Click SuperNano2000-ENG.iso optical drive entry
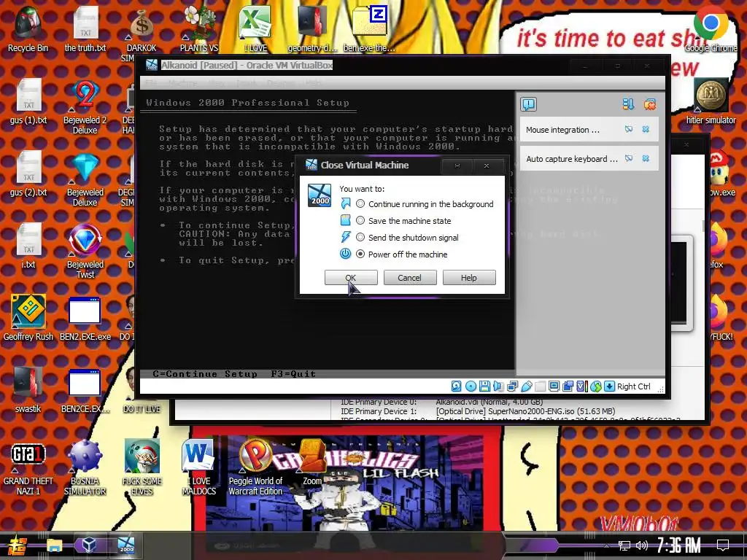 click(525, 411)
